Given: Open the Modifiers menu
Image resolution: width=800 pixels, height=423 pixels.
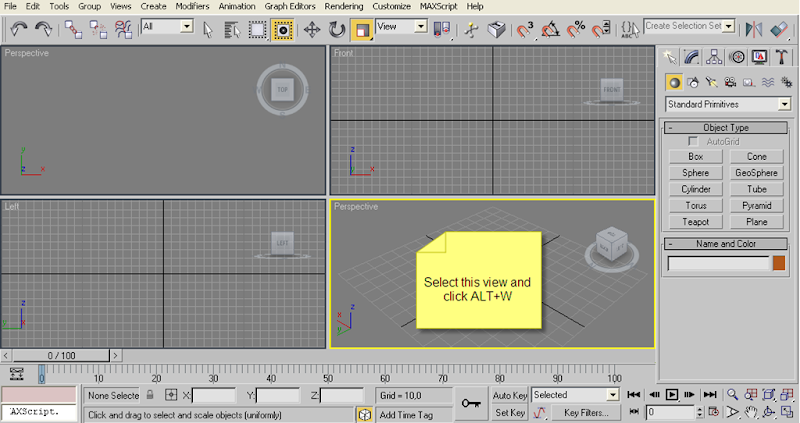Looking at the screenshot, I should coord(192,6).
